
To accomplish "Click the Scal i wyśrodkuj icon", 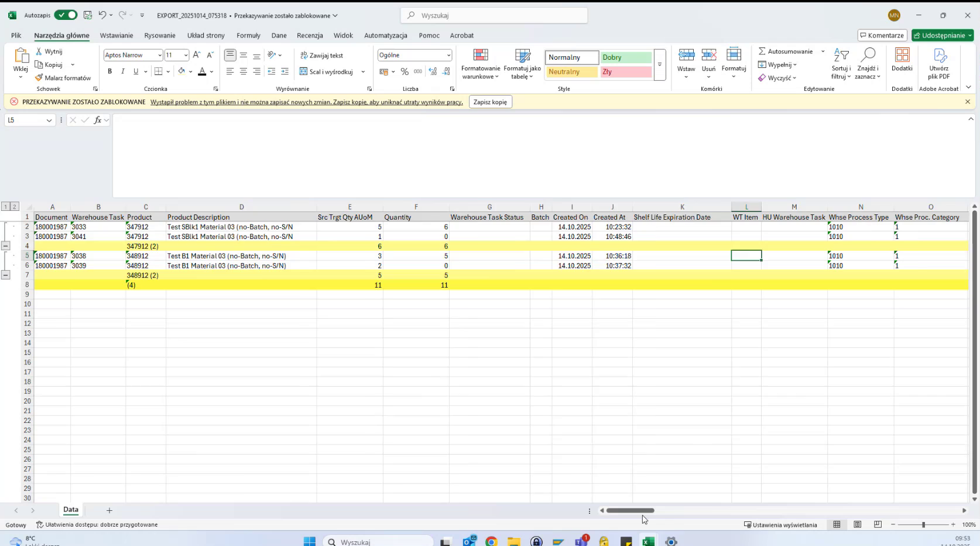I will [x=304, y=71].
